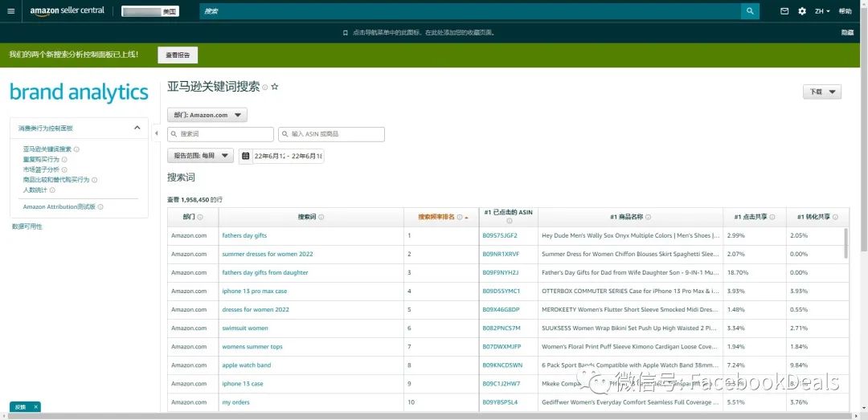Favorite the page with the star icon
The image size is (868, 420).
(x=275, y=87)
